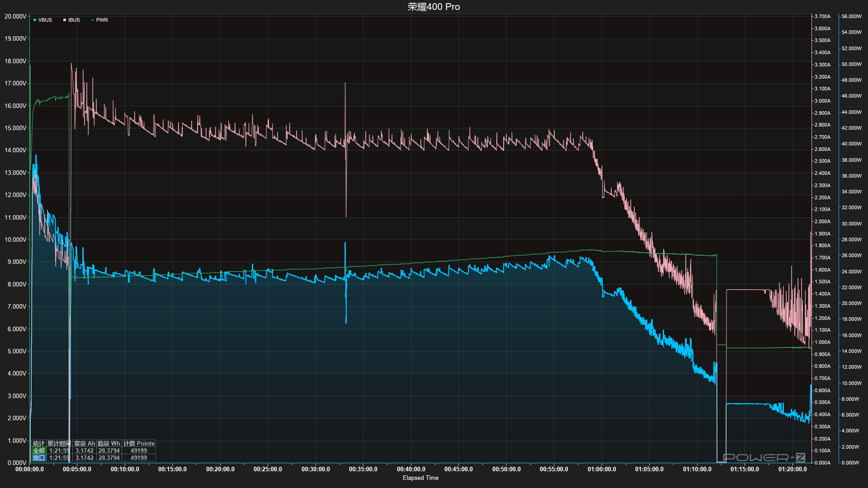Image resolution: width=868 pixels, height=488 pixels.
Task: Click the 窗口 row label in stats table
Action: point(39,458)
